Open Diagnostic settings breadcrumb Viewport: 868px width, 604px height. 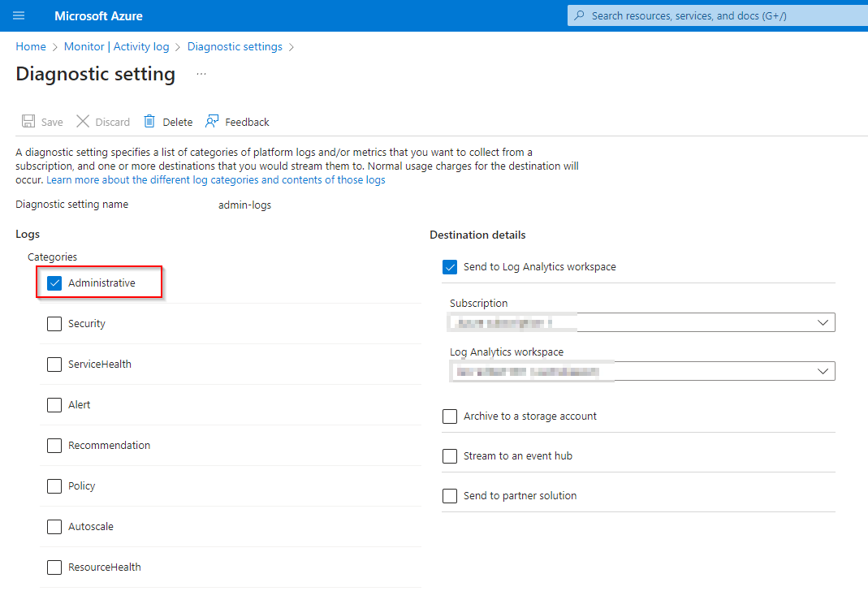pos(235,47)
